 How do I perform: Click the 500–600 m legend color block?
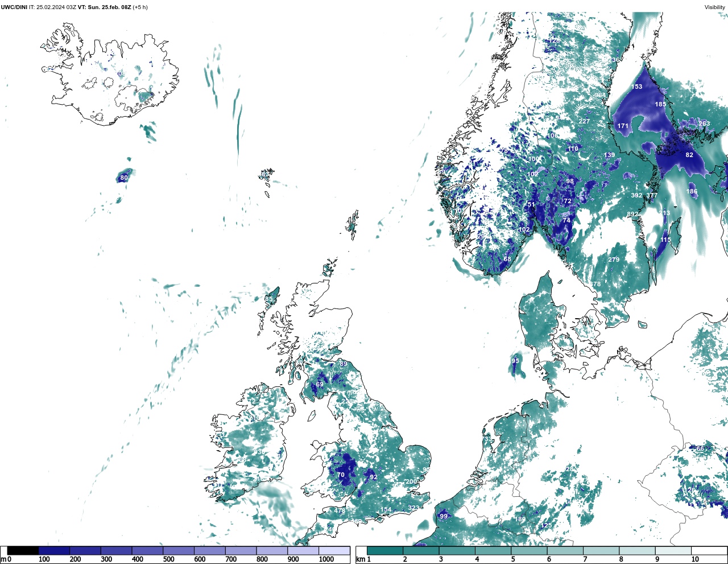point(179,550)
